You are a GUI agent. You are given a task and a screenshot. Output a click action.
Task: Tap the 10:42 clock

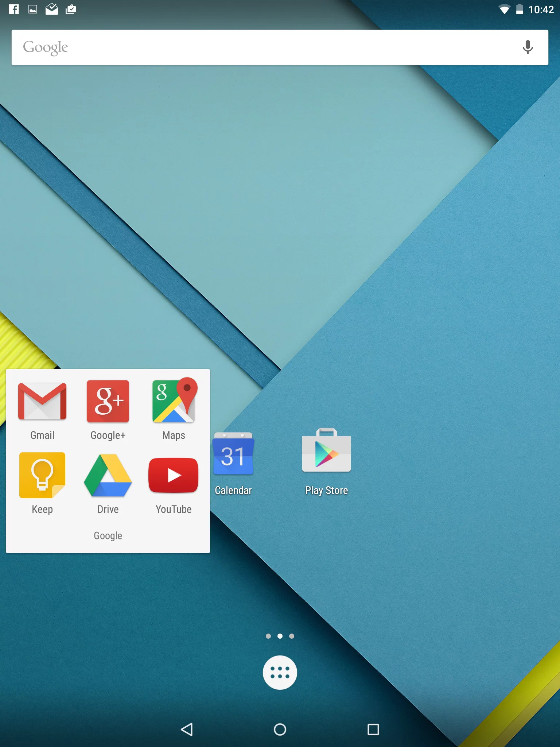click(541, 9)
